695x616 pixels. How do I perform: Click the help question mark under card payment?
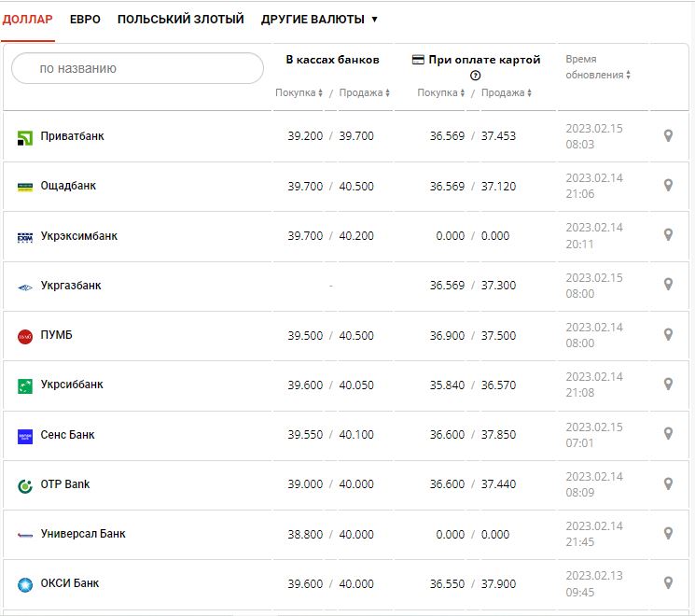(x=476, y=76)
